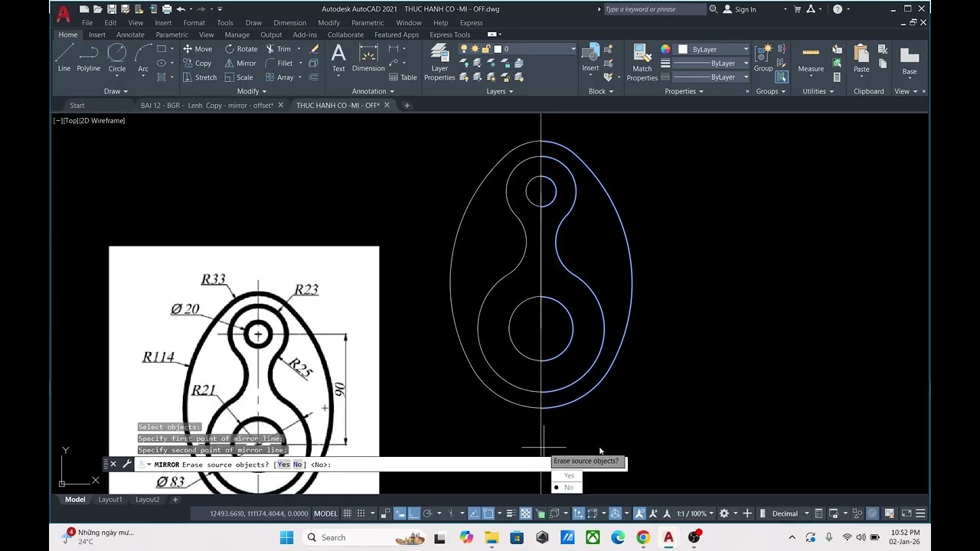This screenshot has height=551, width=980.
Task: Insert a Table from Annotation panel
Action: click(403, 77)
